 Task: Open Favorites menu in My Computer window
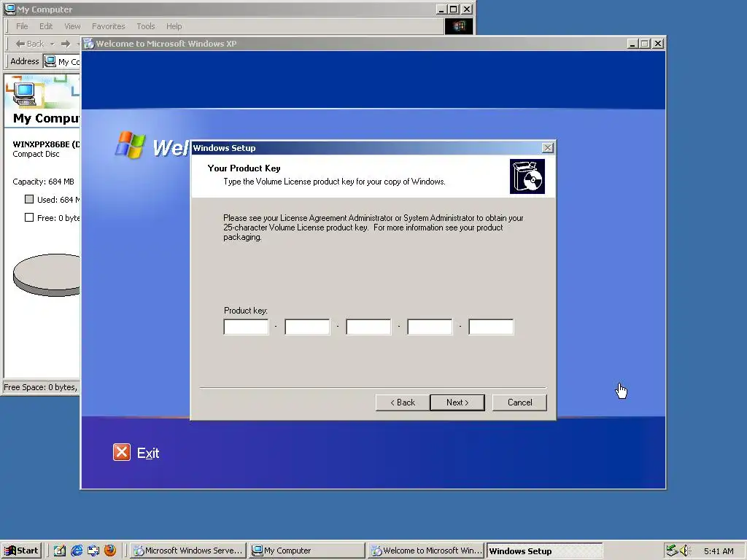pyautogui.click(x=108, y=26)
